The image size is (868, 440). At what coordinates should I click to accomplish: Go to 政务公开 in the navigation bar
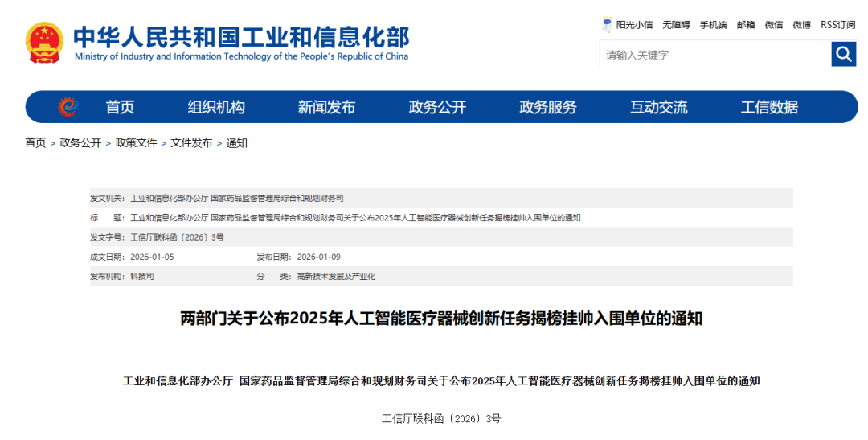coord(437,107)
